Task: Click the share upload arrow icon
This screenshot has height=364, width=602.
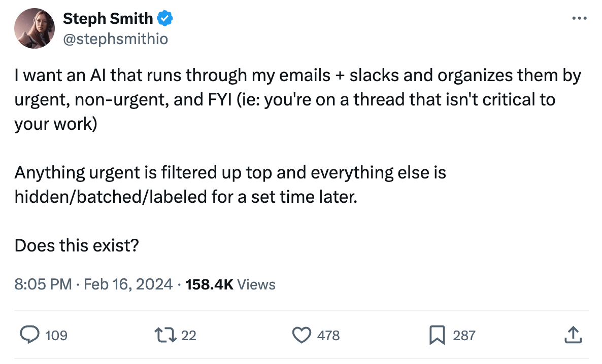Action: tap(572, 335)
